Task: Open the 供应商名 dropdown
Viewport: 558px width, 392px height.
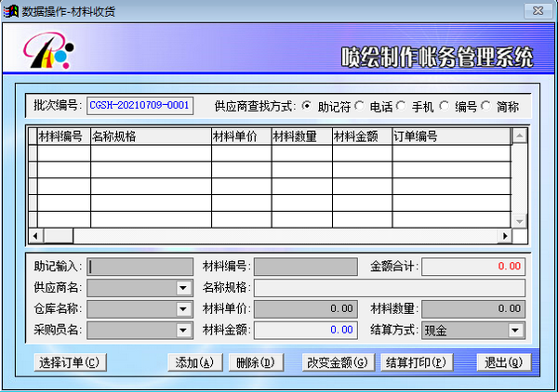Action: click(x=183, y=288)
